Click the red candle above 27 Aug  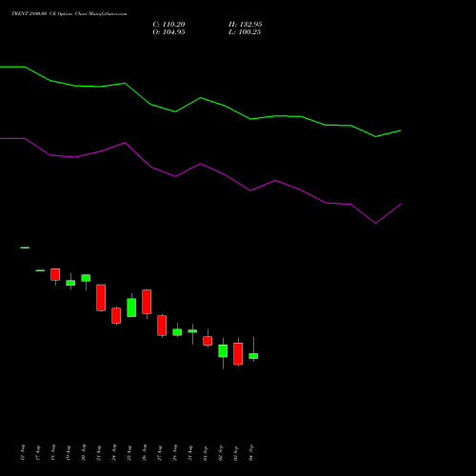tap(162, 326)
